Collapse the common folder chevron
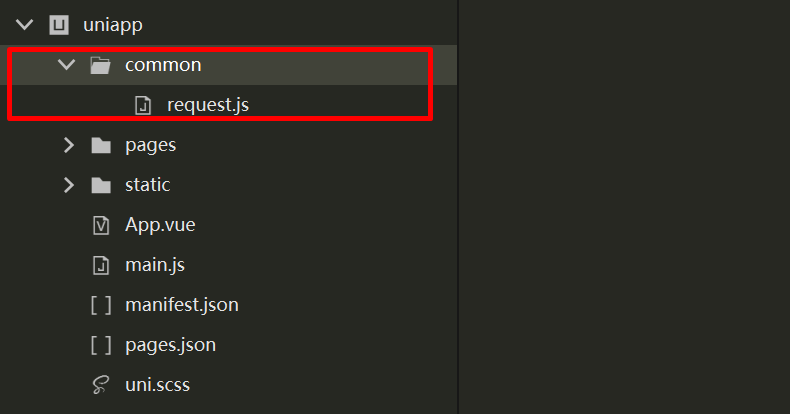This screenshot has width=790, height=414. click(67, 65)
